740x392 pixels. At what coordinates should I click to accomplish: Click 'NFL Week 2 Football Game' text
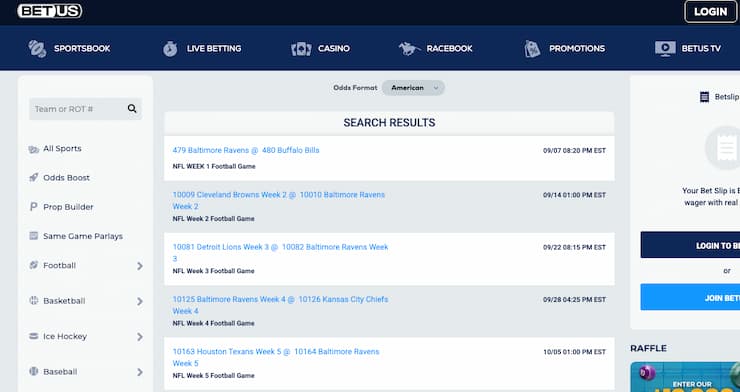tap(213, 219)
